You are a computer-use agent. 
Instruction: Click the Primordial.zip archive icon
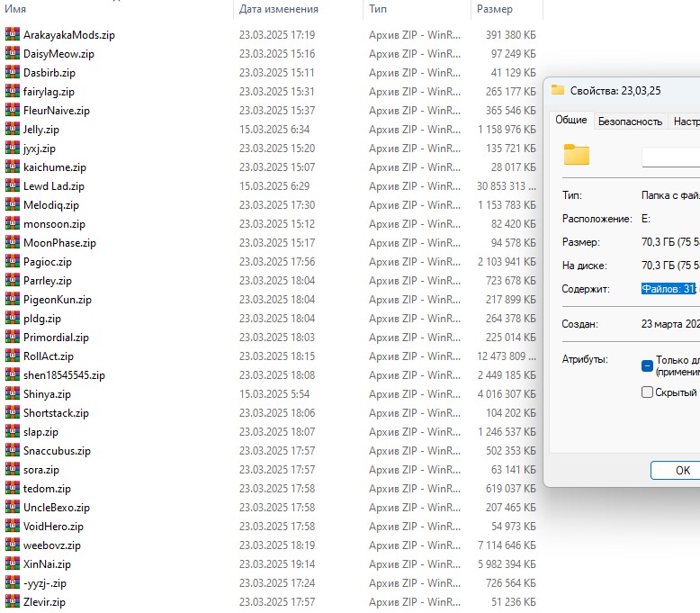tap(13, 337)
